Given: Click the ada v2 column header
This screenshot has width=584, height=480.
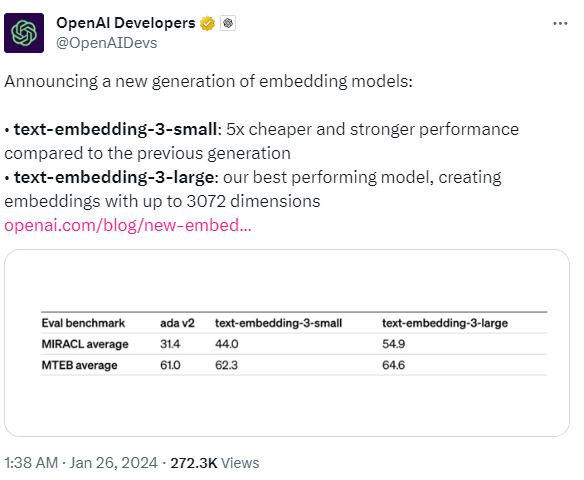Looking at the screenshot, I should 177,323.
